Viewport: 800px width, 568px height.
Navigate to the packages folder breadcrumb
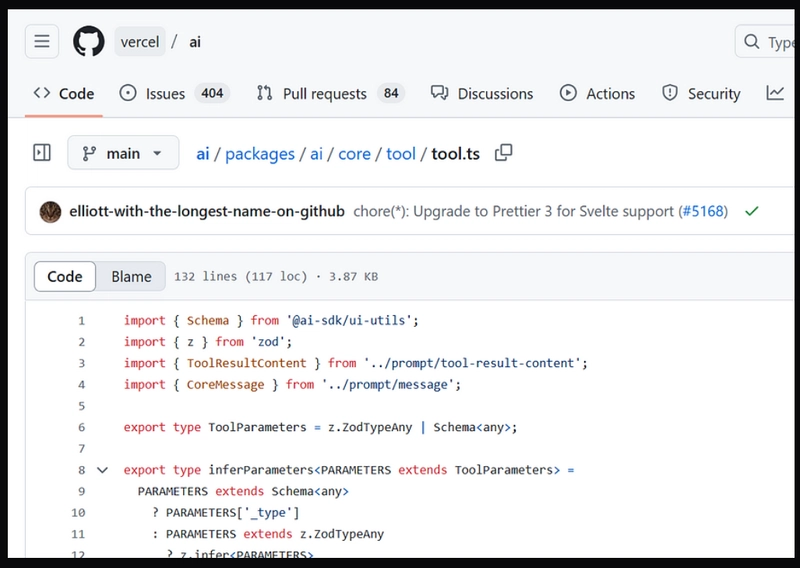pos(260,154)
